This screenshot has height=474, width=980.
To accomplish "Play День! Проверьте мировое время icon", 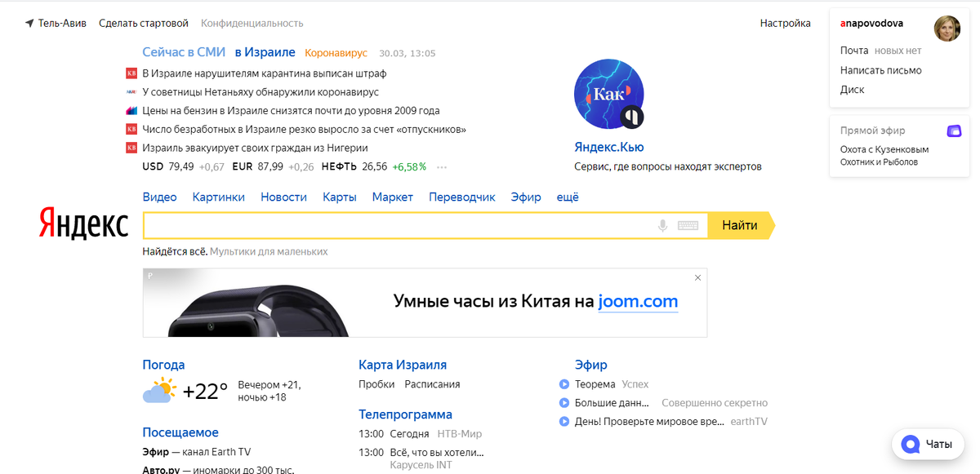I will pyautogui.click(x=563, y=422).
